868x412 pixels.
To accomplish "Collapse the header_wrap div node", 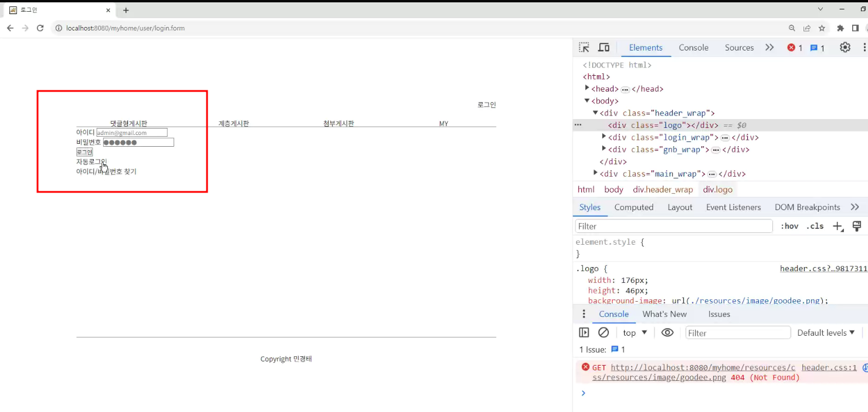I will click(595, 113).
